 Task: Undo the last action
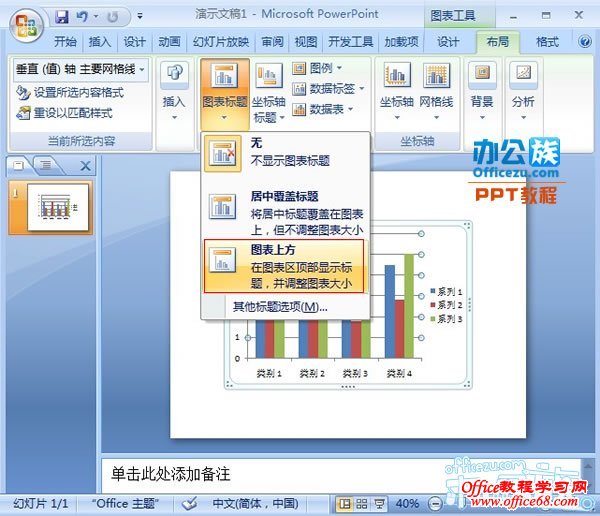(x=82, y=16)
